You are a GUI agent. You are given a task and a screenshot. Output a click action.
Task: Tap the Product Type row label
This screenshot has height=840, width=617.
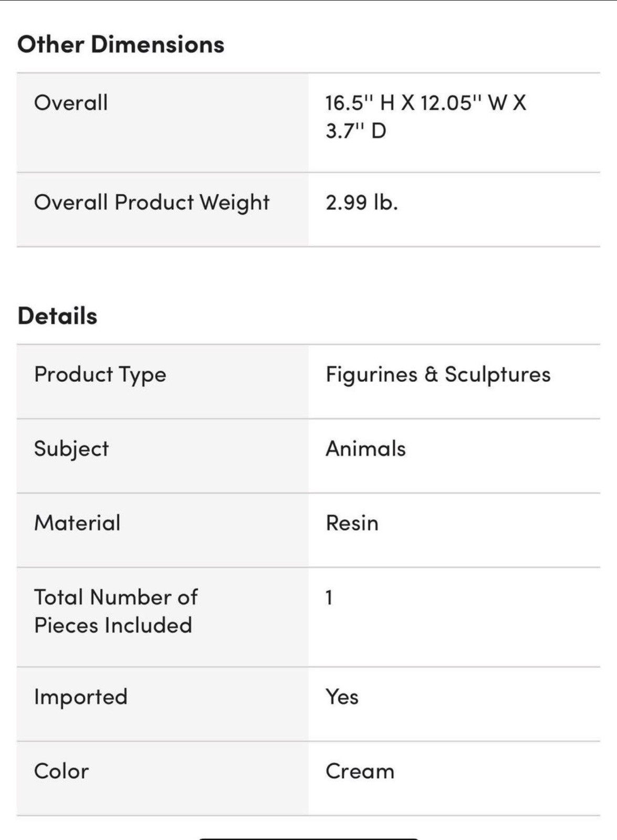[x=100, y=375]
